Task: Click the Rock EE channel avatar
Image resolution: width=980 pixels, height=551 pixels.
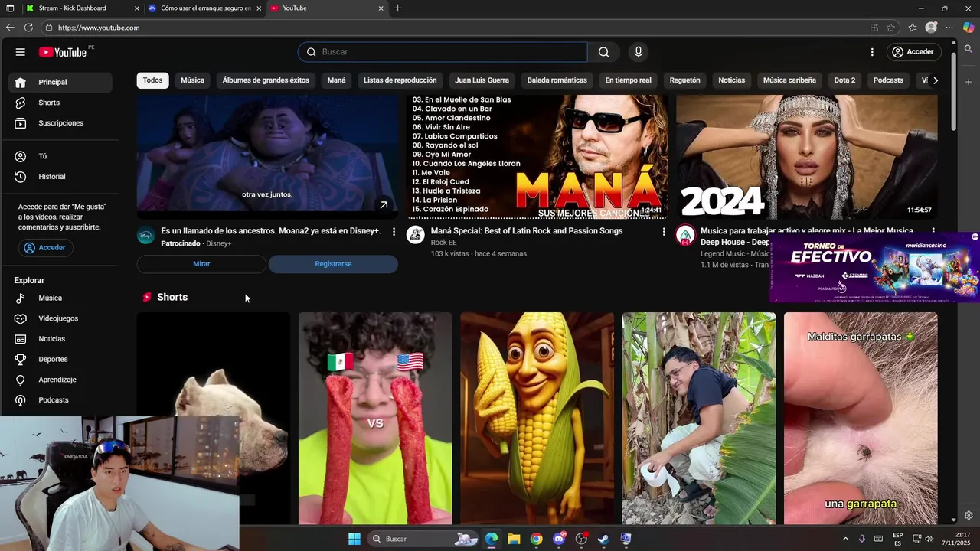Action: [416, 235]
